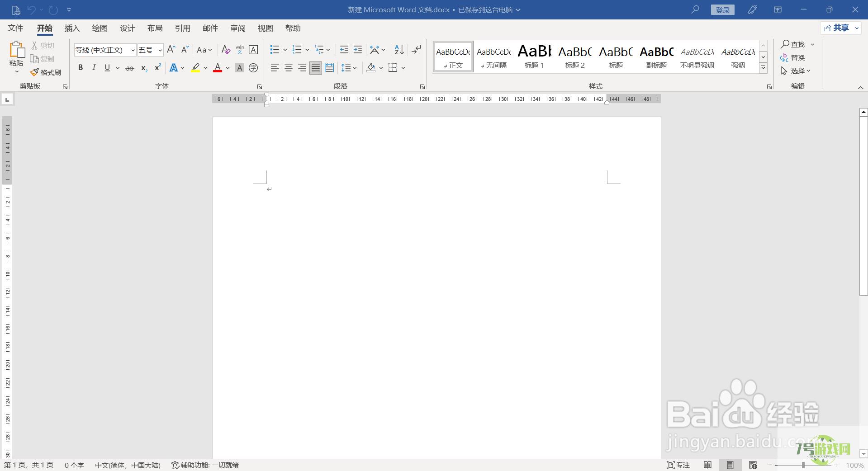
Task: Increase paragraph indent
Action: click(358, 50)
